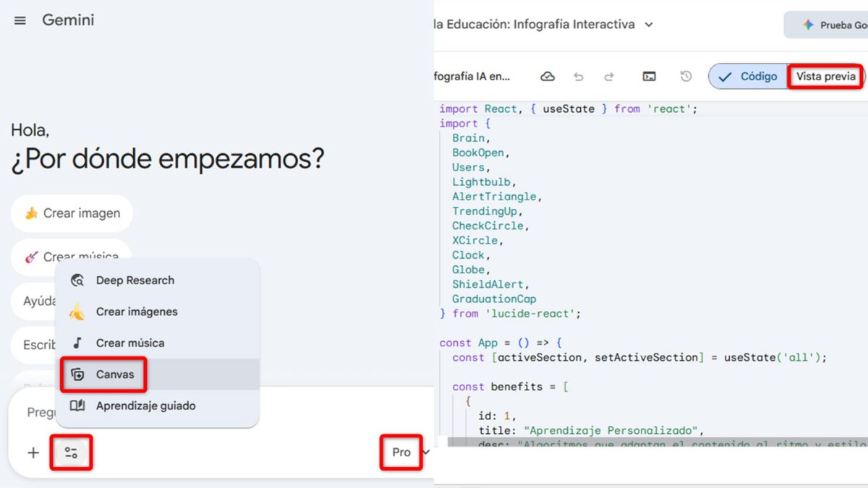This screenshot has height=488, width=868.
Task: Click the ShieldAlert import line
Action: pos(491,284)
